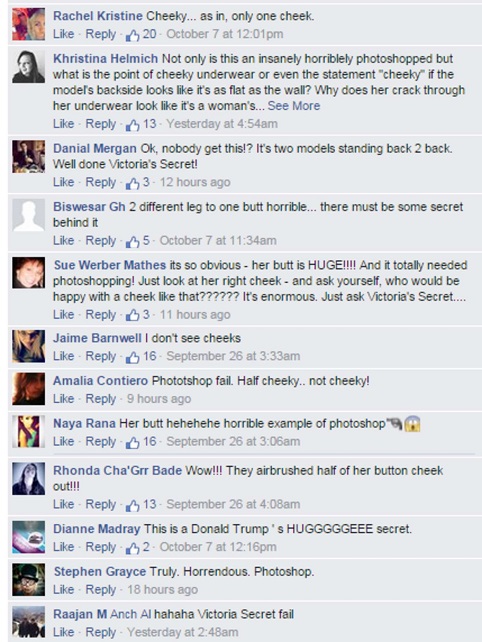This screenshot has width=482, height=642.
Task: Click thumbs-up count icon on Khristina Helmich's comment
Action: (x=132, y=125)
